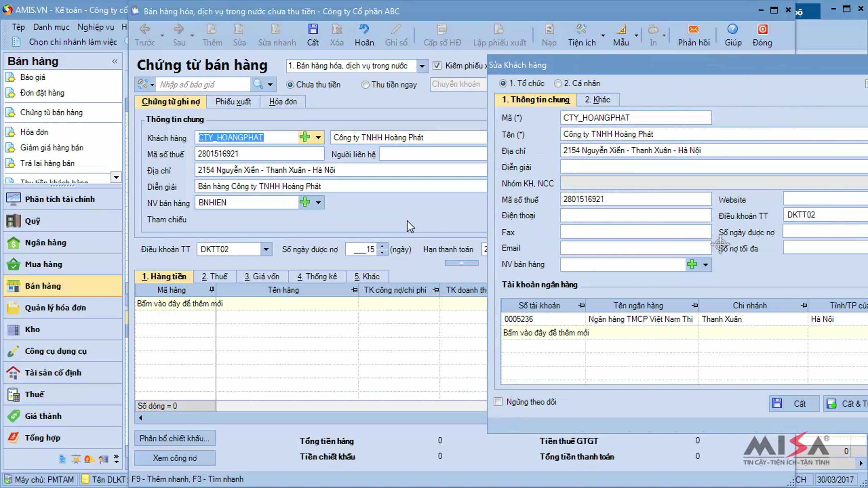Open Quản lý hóa đơn module
Screen dimensions: 868x488
pyautogui.click(x=63, y=308)
